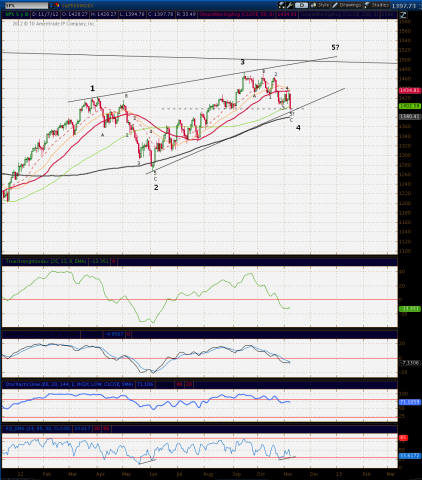The image size is (422, 480).
Task: Select the D timeframe button
Action: [x=301, y=5]
